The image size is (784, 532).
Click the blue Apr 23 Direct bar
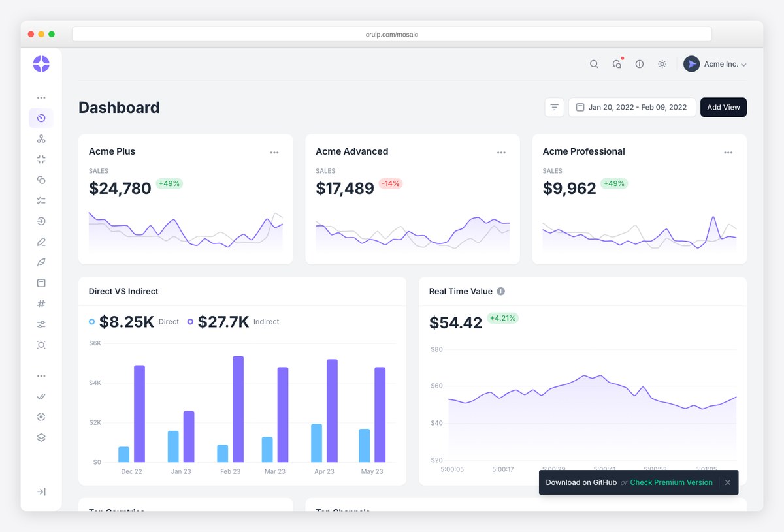316,443
